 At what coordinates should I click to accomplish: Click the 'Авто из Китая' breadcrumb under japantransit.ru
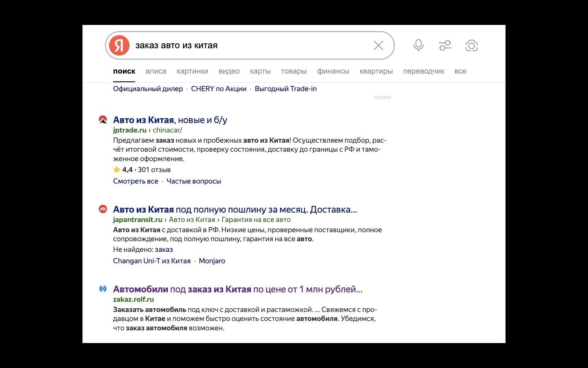[192, 220]
